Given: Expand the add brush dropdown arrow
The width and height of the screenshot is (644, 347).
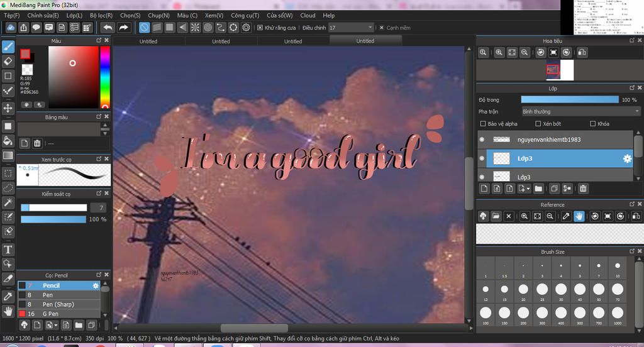Looking at the screenshot, I should 56,325.
